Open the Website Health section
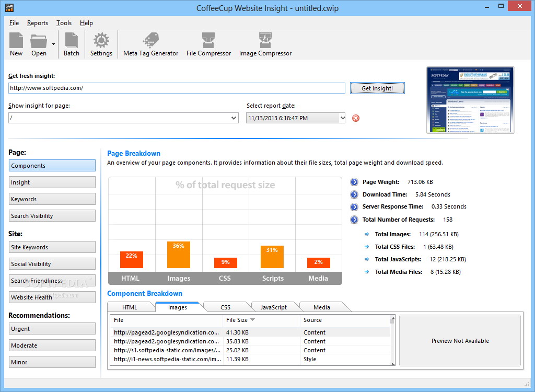 52,297
